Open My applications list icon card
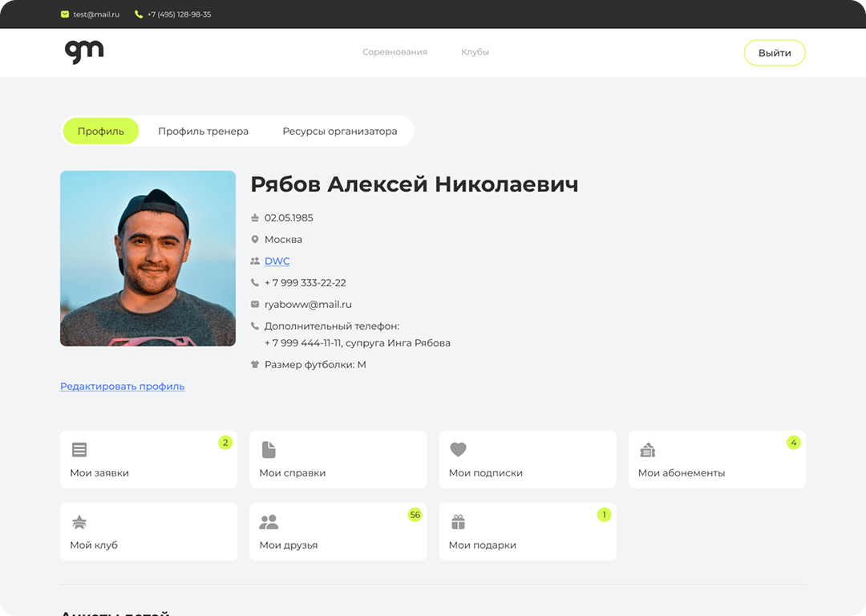Viewport: 866px width, 616px height. [79, 450]
